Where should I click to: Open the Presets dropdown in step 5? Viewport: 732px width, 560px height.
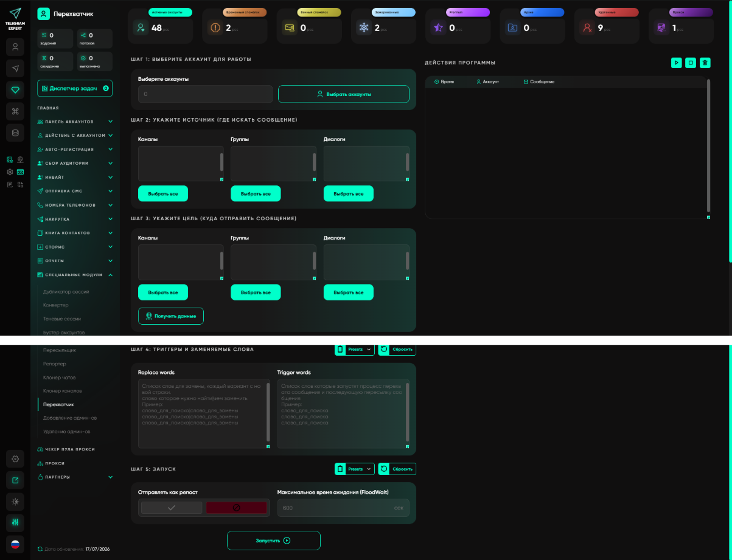pyautogui.click(x=355, y=469)
